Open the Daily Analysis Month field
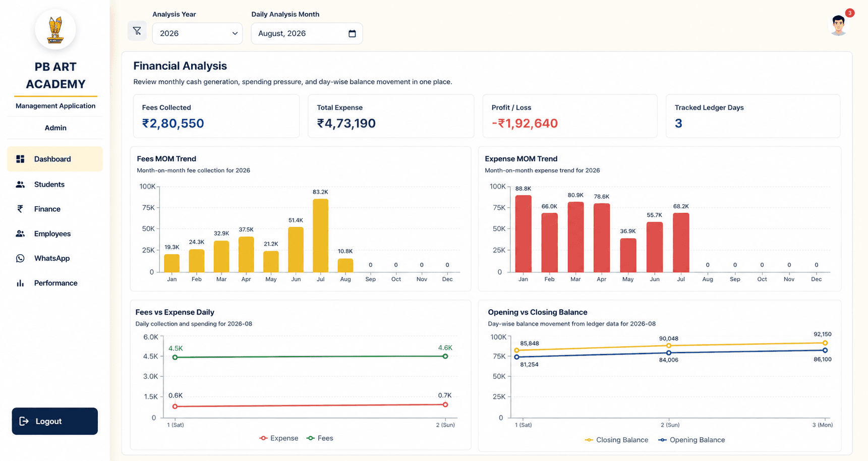 point(307,34)
